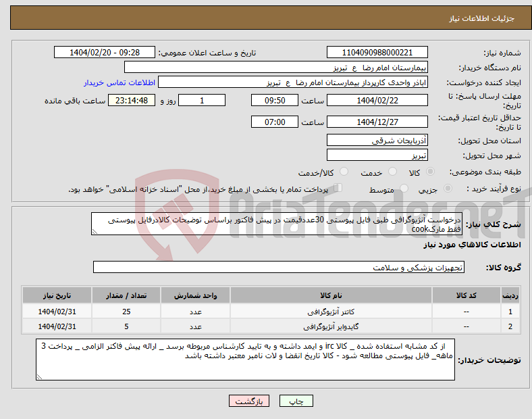Click the شرح کلی نیاز description box
This screenshot has height=419, width=532.
[277, 224]
